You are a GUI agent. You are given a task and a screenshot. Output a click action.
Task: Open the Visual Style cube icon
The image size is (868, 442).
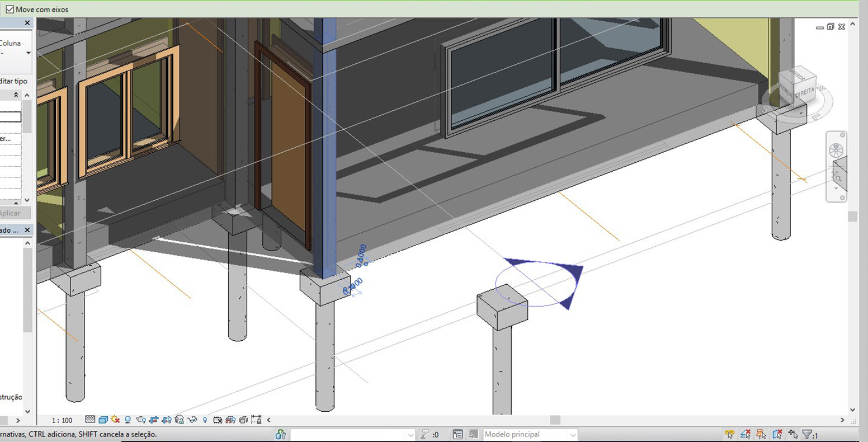click(x=103, y=420)
